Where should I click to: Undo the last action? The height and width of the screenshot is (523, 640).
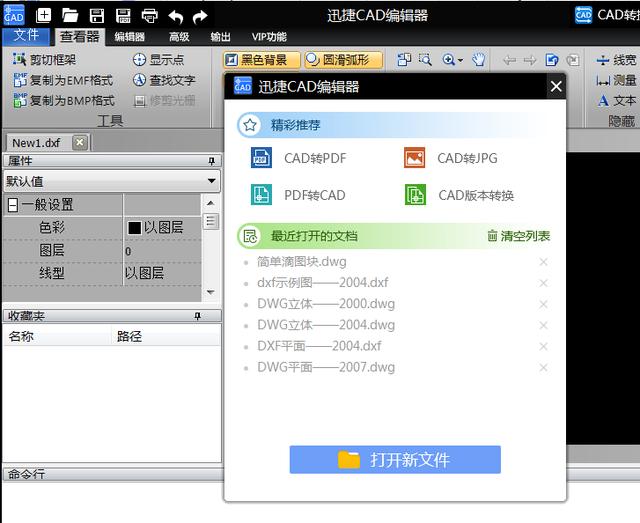[176, 16]
